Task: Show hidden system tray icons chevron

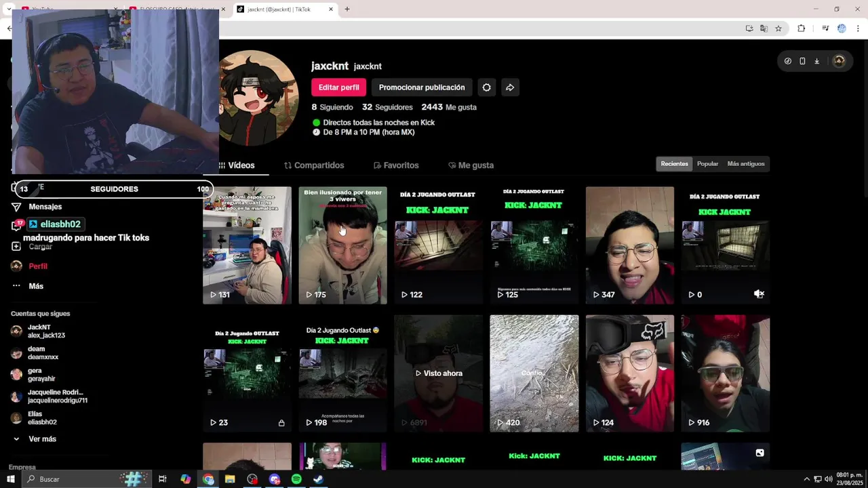Action: tap(806, 479)
